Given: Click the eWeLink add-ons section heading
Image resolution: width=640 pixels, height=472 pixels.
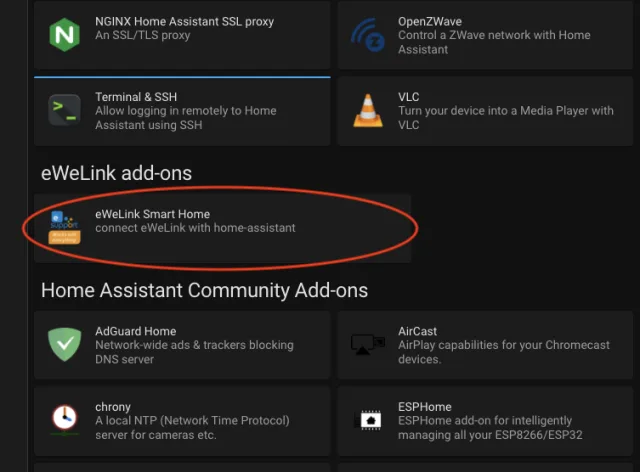Looking at the screenshot, I should [x=116, y=173].
